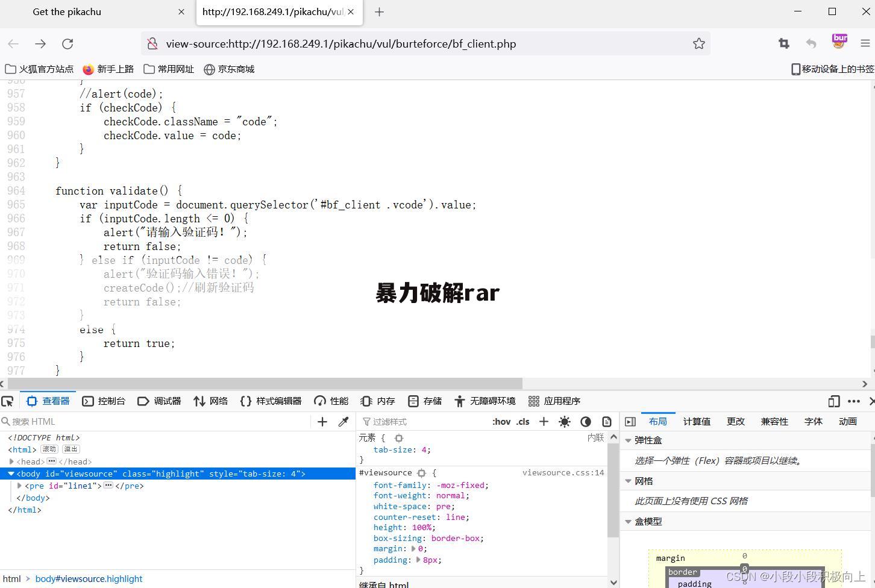The height and width of the screenshot is (588, 875).
Task: Open 火狐官方站点 bookmark folder
Action: [39, 69]
